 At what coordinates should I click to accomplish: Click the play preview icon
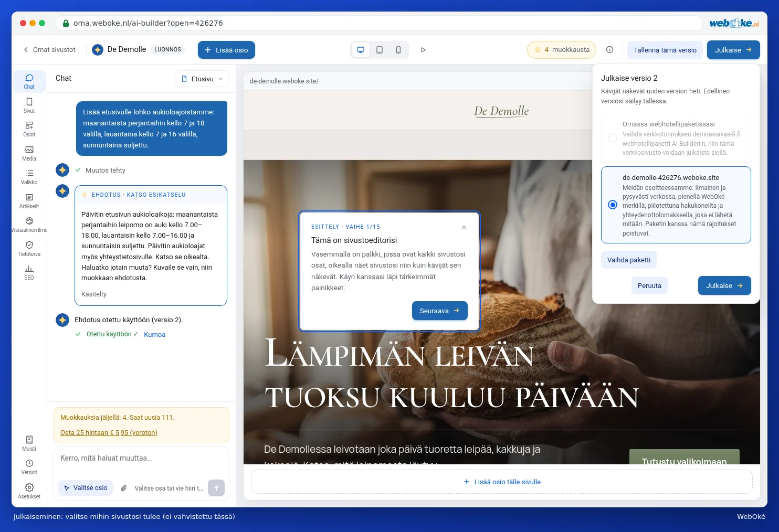pos(423,50)
